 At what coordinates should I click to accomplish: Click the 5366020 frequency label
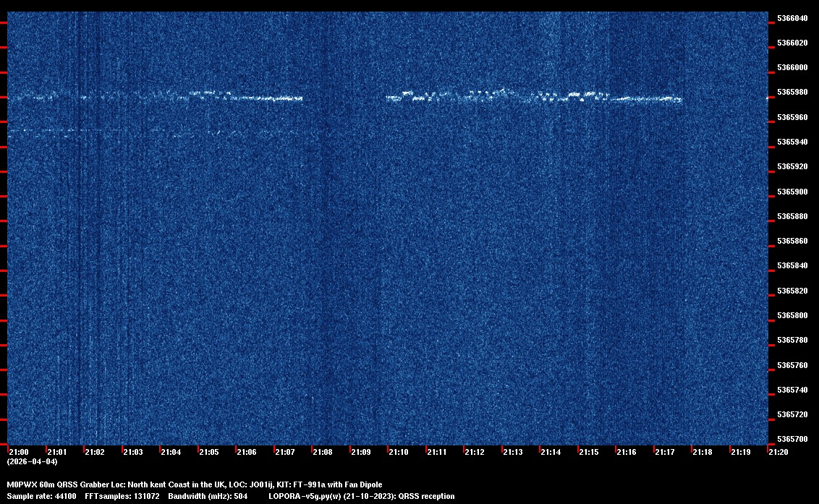[792, 43]
